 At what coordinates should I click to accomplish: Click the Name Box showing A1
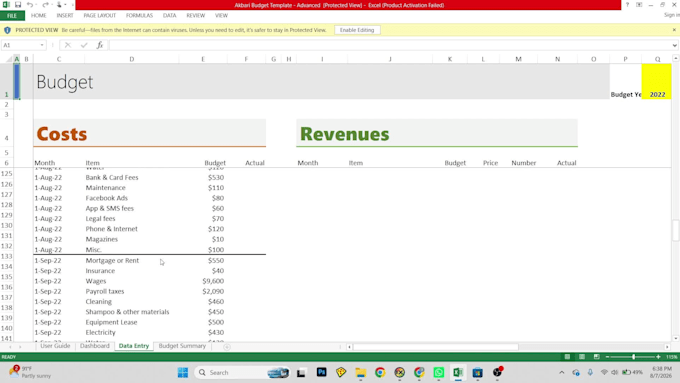(20, 45)
